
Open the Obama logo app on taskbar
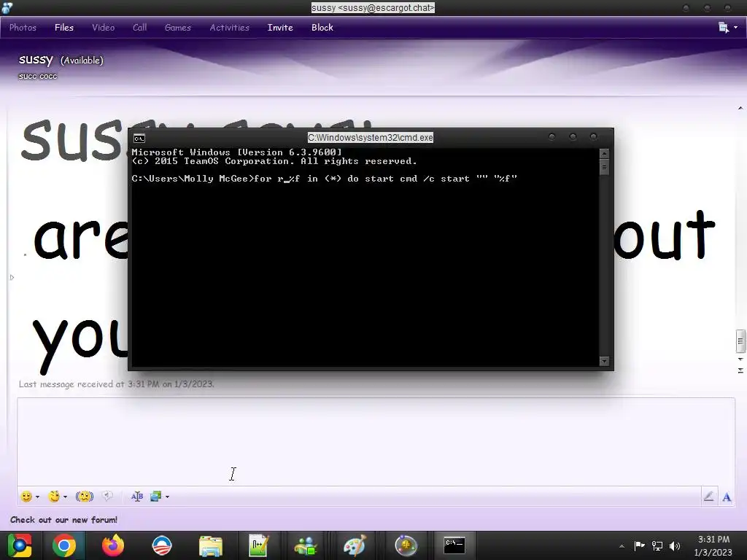[x=161, y=545]
